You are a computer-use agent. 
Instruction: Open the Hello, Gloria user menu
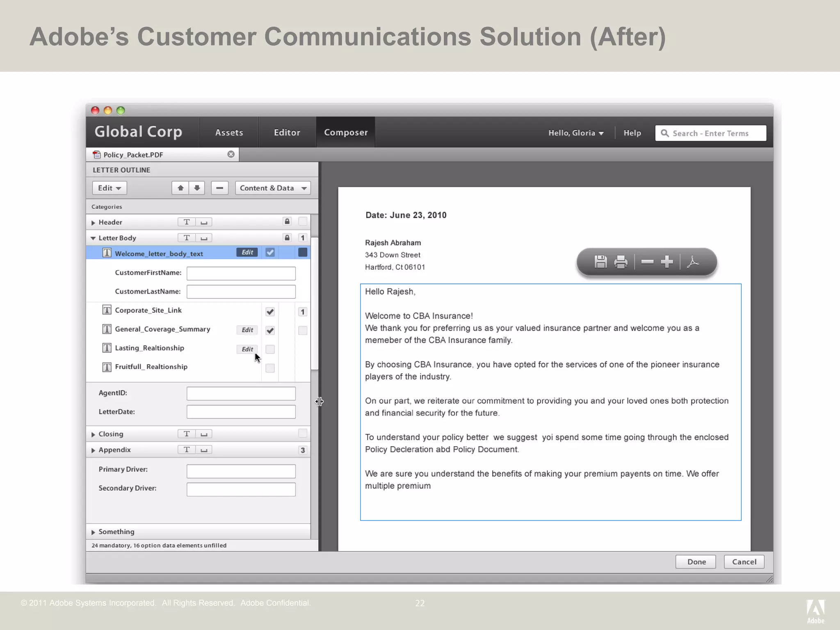pos(576,133)
